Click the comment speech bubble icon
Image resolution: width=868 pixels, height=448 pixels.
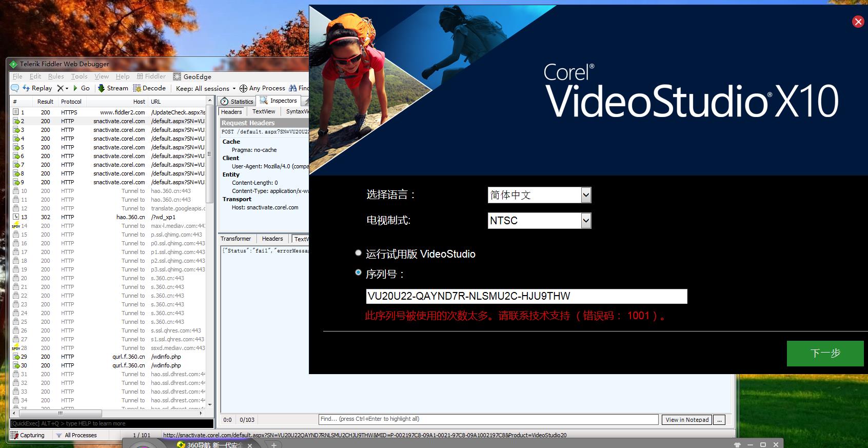tap(15, 88)
